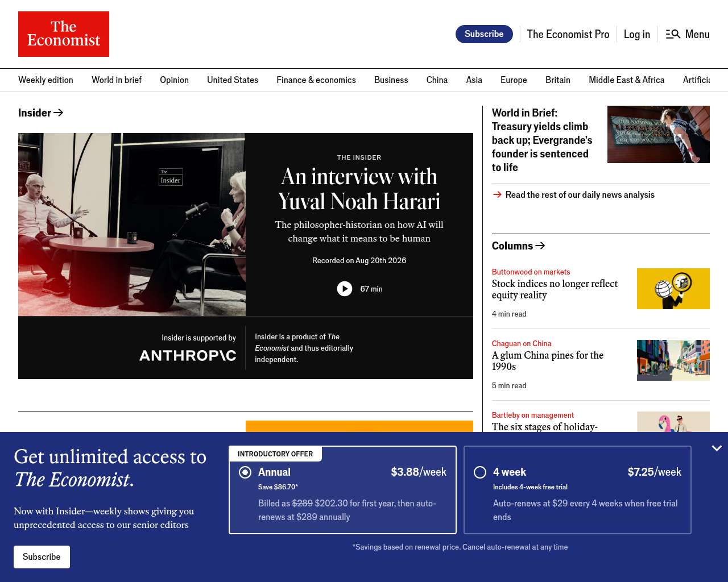Click The Economist logo
This screenshot has height=582, width=728.
tap(64, 34)
